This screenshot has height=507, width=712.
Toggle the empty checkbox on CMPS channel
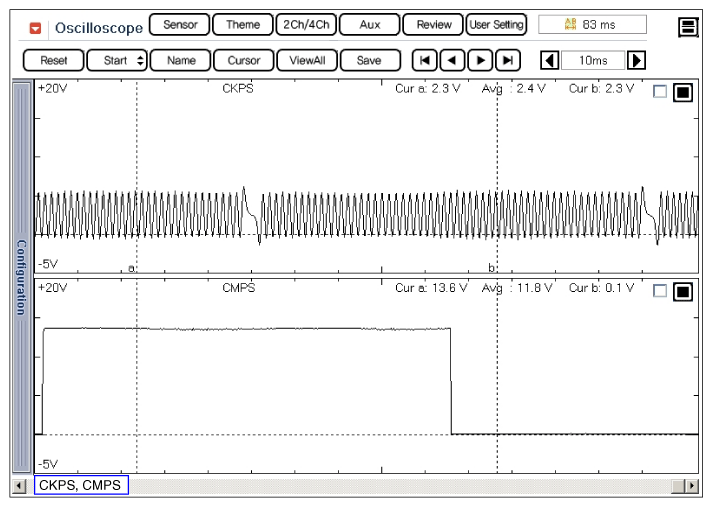(x=659, y=291)
